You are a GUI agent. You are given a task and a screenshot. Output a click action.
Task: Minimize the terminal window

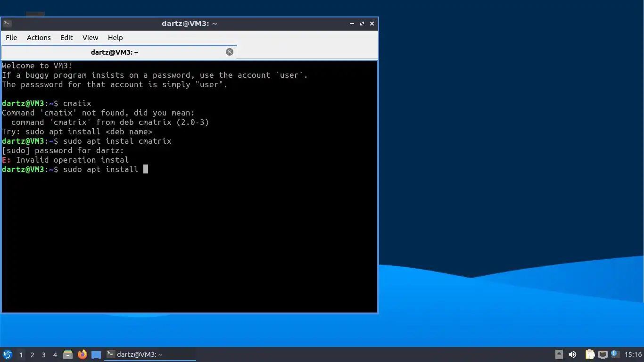click(352, 24)
